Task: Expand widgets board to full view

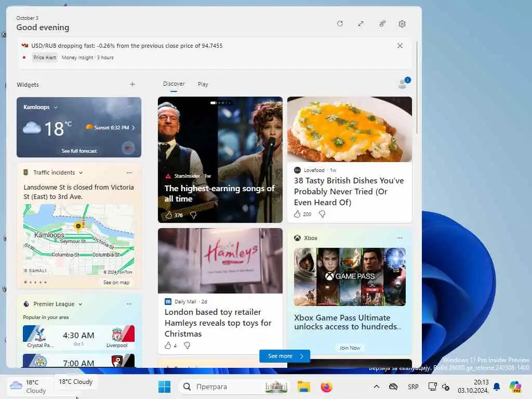Action: tap(361, 24)
